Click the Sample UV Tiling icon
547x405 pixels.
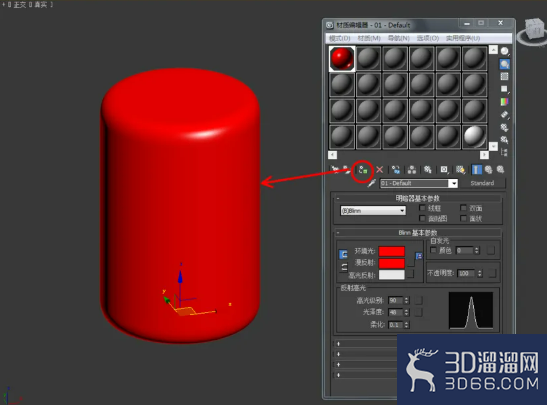(x=504, y=89)
